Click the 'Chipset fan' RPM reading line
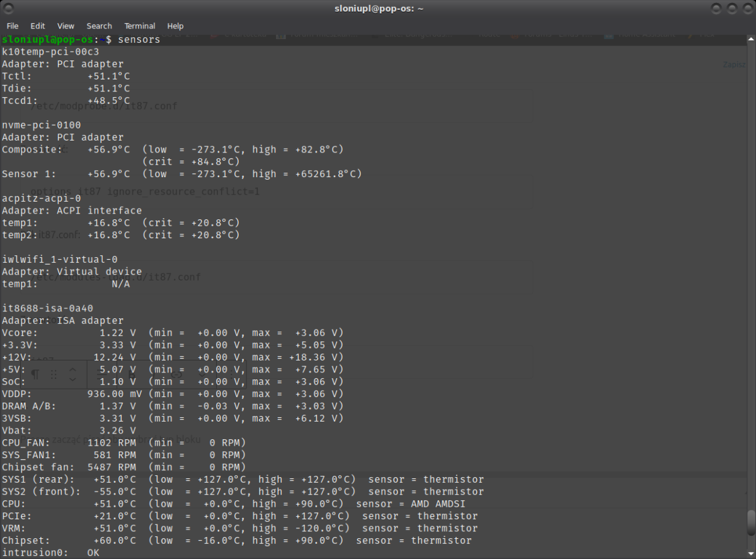 (x=123, y=467)
